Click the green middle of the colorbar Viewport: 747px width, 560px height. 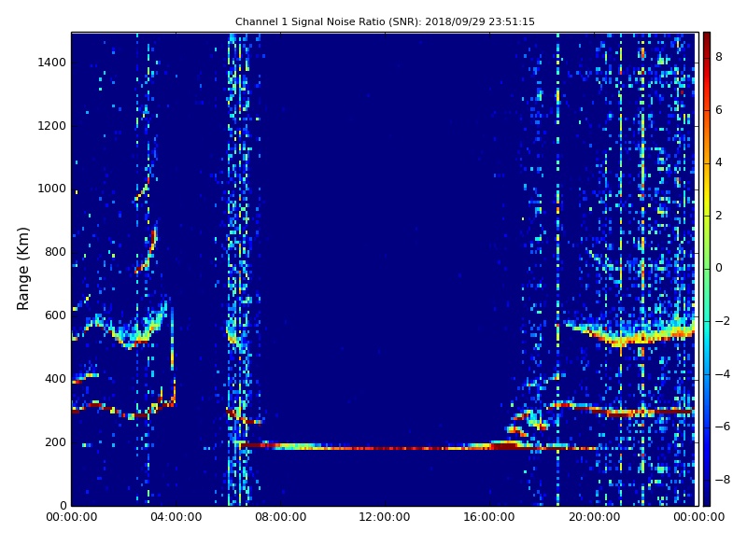pos(707,269)
